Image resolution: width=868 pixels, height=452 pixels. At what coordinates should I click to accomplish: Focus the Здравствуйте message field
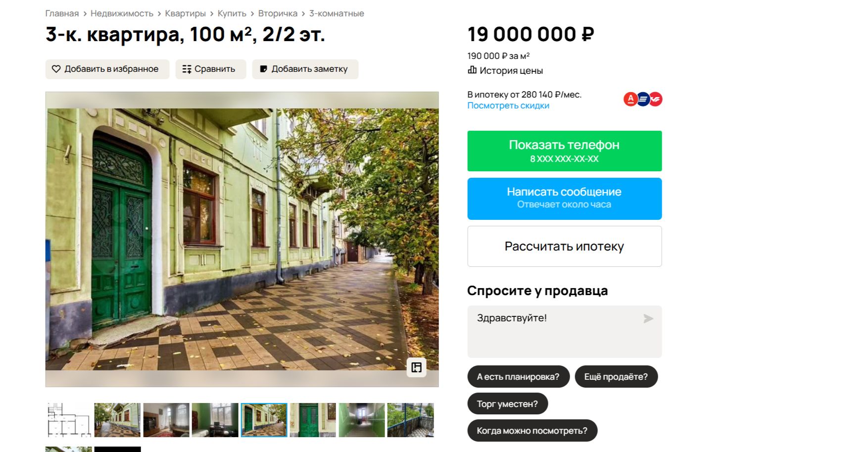(565, 332)
